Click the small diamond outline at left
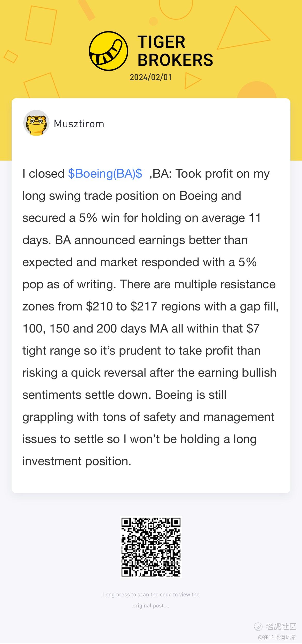 (x=11, y=57)
